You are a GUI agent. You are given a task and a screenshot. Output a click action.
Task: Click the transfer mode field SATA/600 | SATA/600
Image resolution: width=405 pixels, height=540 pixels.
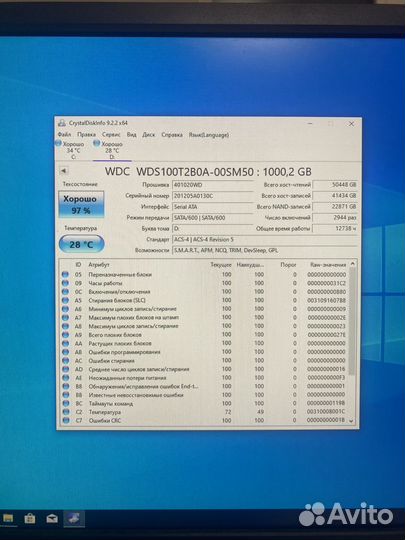click(x=212, y=218)
